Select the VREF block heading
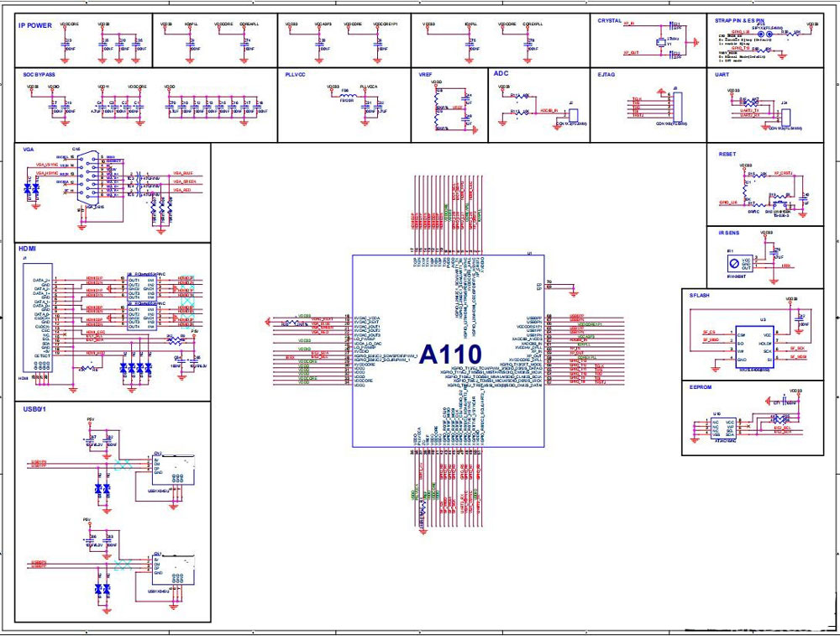 (425, 75)
